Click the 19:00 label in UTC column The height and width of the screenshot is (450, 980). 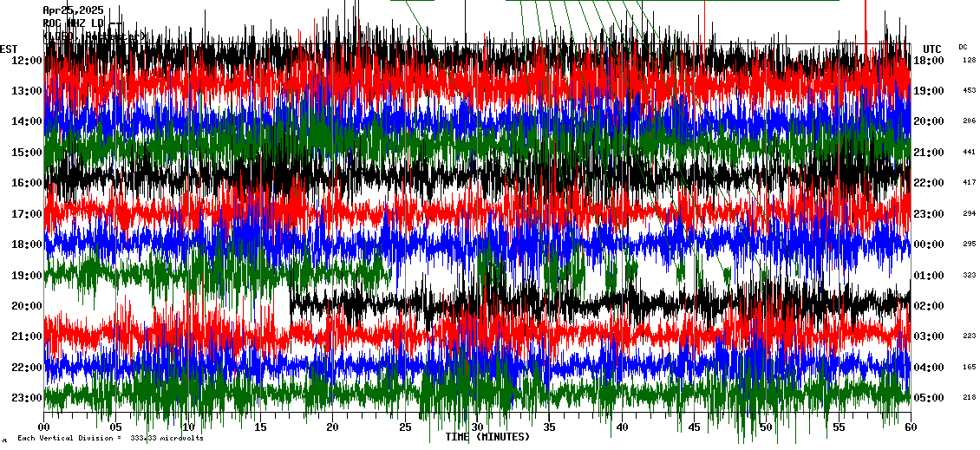928,91
